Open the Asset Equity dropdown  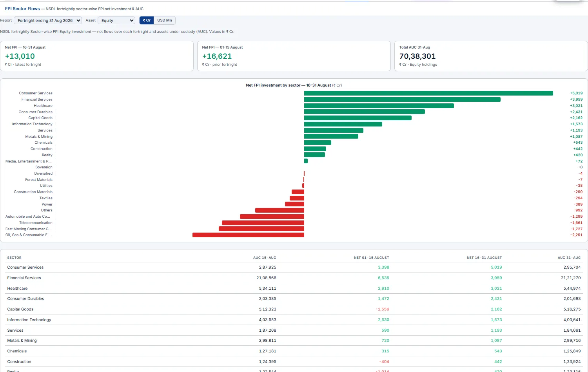click(116, 20)
